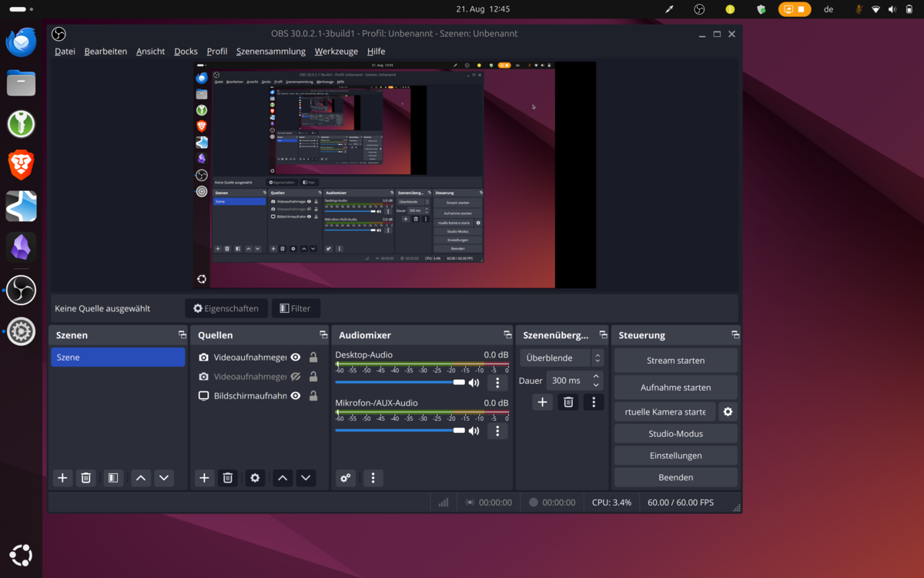The width and height of the screenshot is (924, 578).
Task: Open Einstellungen from Steuerung panel
Action: pos(675,455)
